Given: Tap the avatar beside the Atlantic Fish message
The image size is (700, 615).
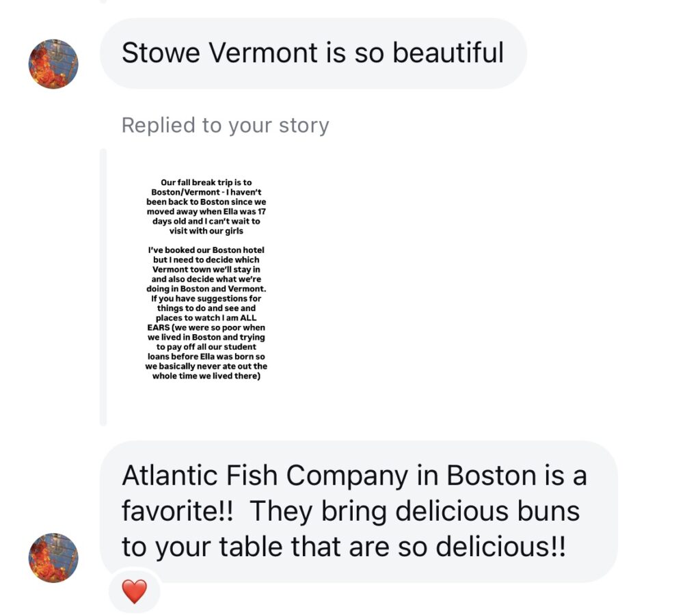Looking at the screenshot, I should (x=53, y=558).
